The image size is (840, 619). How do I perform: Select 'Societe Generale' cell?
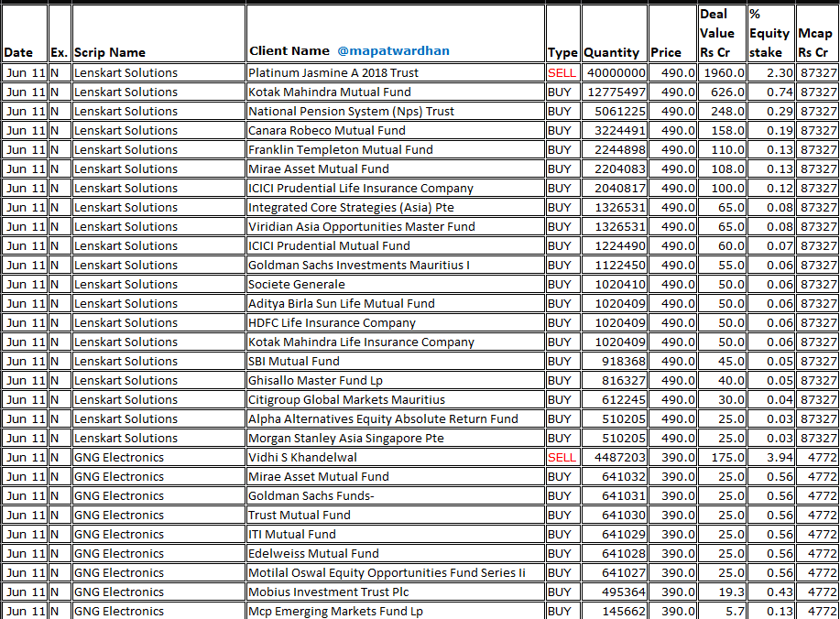pos(396,285)
